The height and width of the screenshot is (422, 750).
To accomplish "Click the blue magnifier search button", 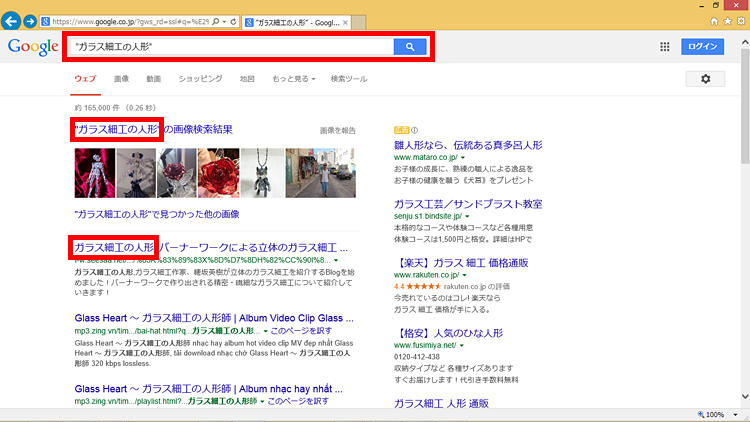I will (x=410, y=47).
